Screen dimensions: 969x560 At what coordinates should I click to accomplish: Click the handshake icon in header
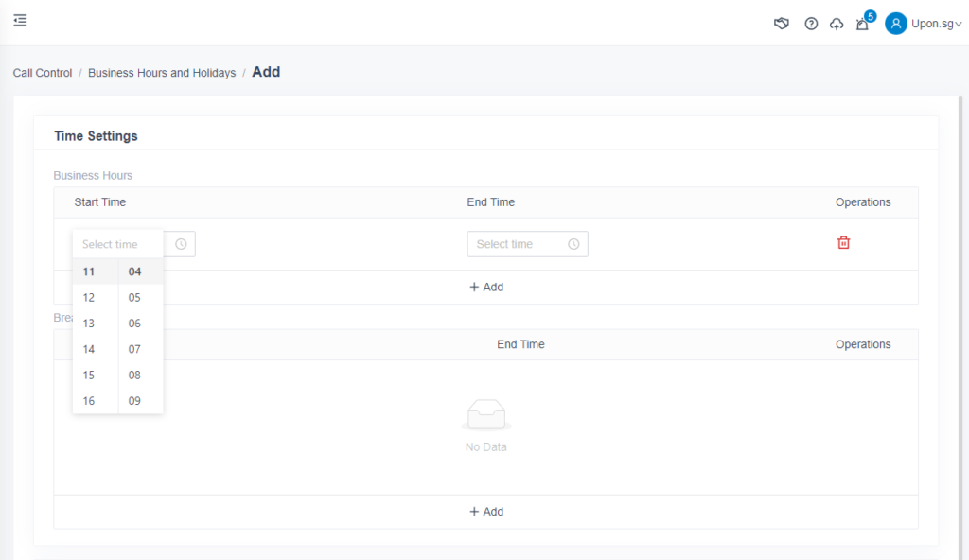click(x=782, y=24)
